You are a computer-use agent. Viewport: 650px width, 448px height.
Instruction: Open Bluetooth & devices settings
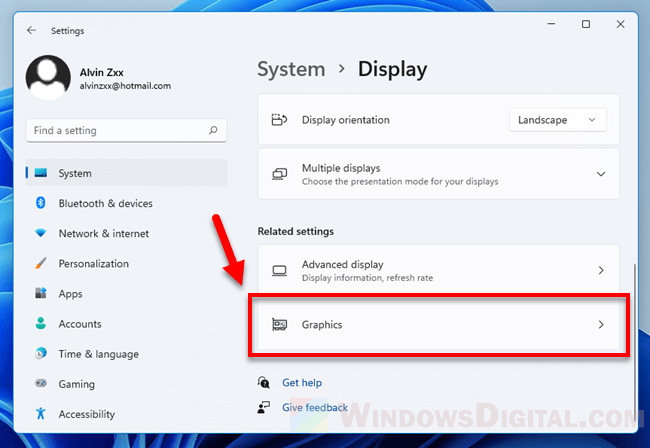point(126,203)
